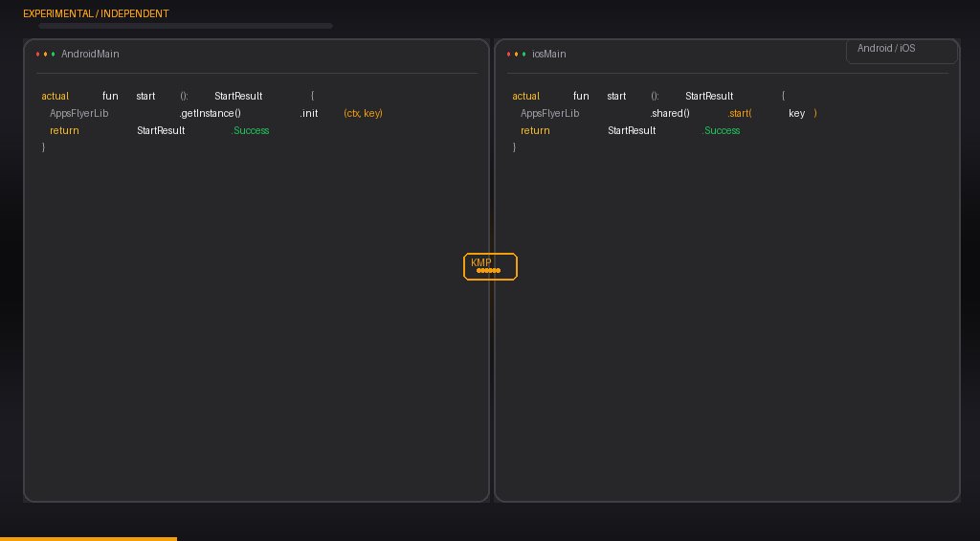Click '.init' in AndroidMain code
This screenshot has width=980, height=541.
pyautogui.click(x=309, y=113)
